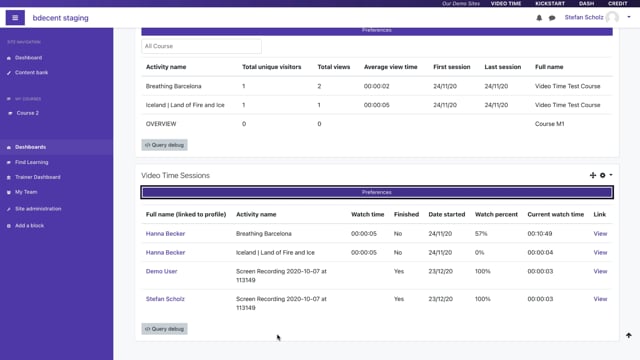The image size is (640, 360).
Task: Click View link for Iceland session
Action: click(600, 252)
